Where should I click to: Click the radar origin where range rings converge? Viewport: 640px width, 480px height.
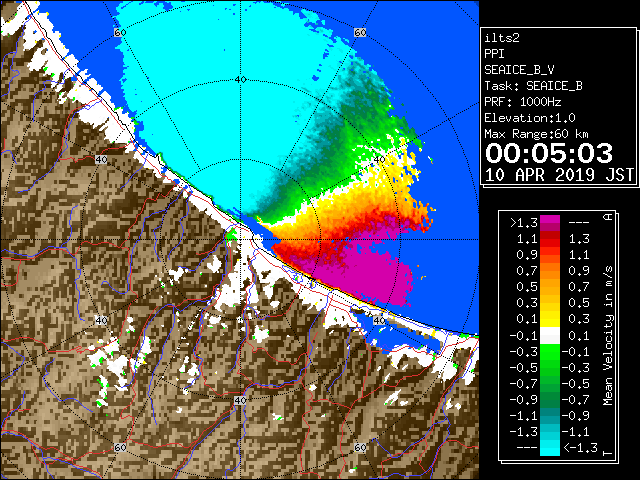point(240,240)
